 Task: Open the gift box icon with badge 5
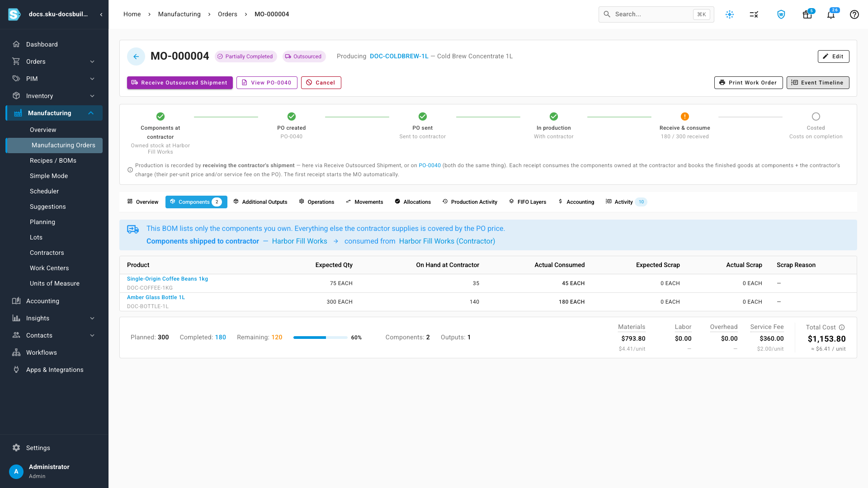807,14
